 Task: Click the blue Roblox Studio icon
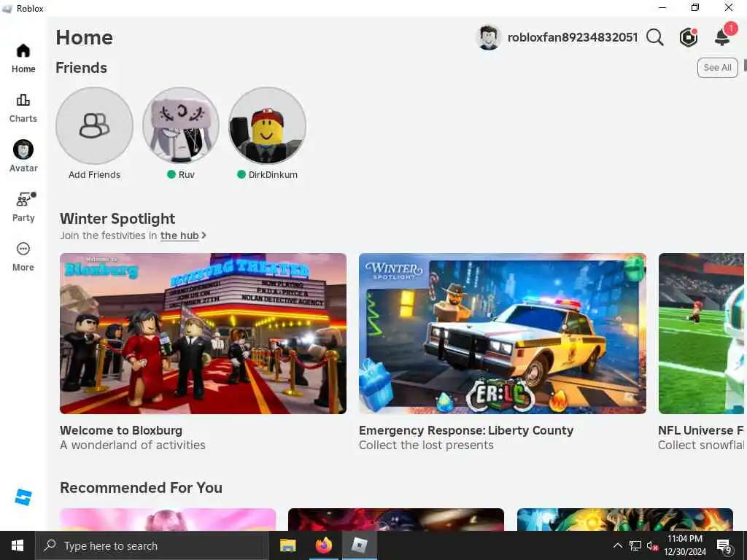point(23,497)
